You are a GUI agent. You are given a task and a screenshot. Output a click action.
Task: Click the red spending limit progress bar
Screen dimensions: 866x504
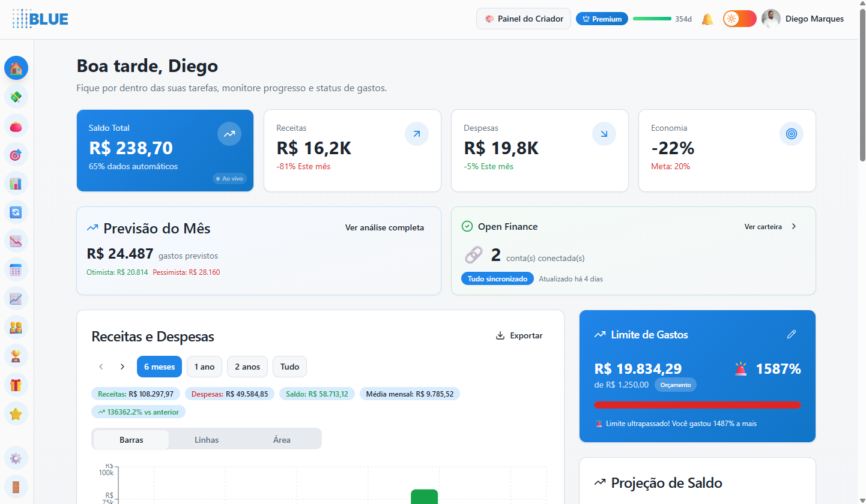[x=697, y=405]
